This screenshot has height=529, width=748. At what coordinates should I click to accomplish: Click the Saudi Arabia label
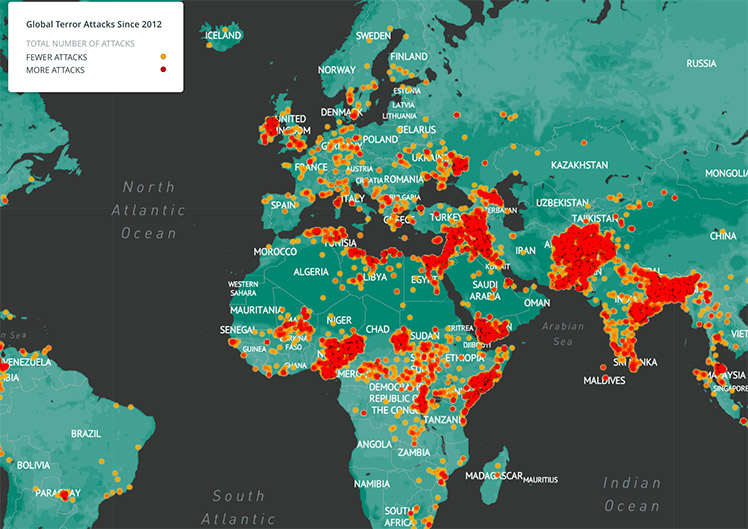pos(485,290)
